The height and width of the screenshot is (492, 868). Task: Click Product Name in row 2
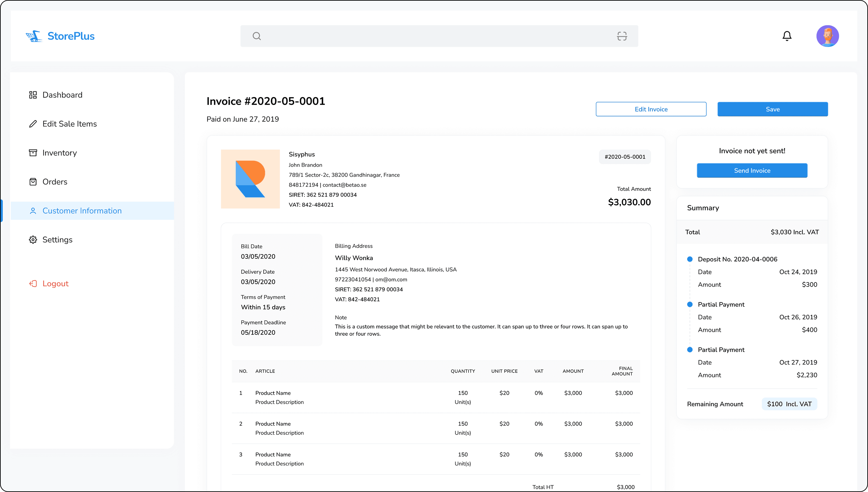(273, 424)
